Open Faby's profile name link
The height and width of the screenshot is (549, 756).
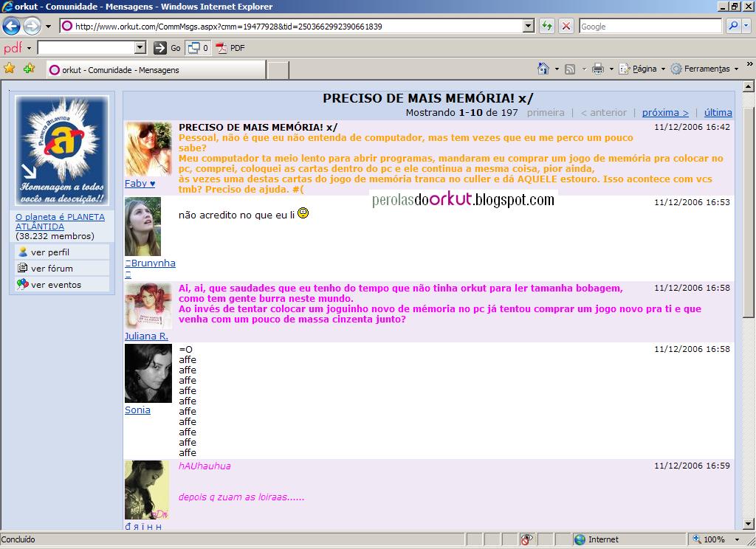coord(140,183)
